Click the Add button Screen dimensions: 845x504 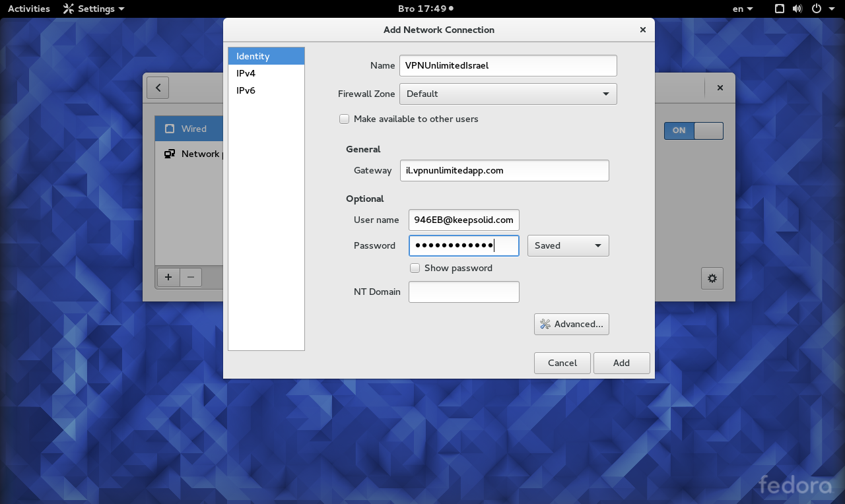622,363
